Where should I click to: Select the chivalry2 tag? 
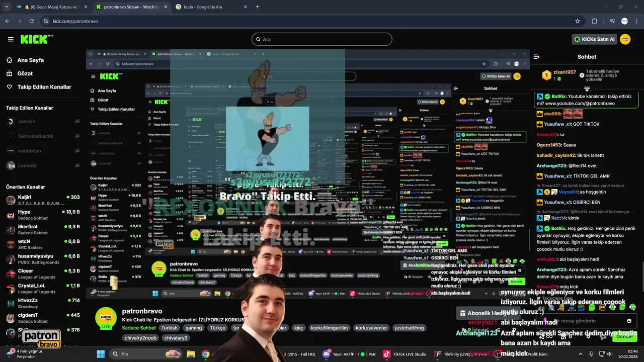tap(176, 338)
